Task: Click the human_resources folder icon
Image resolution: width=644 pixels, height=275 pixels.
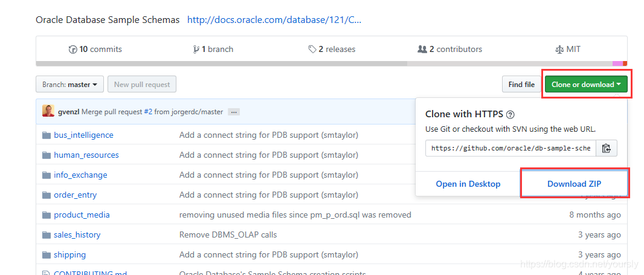Action: click(47, 155)
